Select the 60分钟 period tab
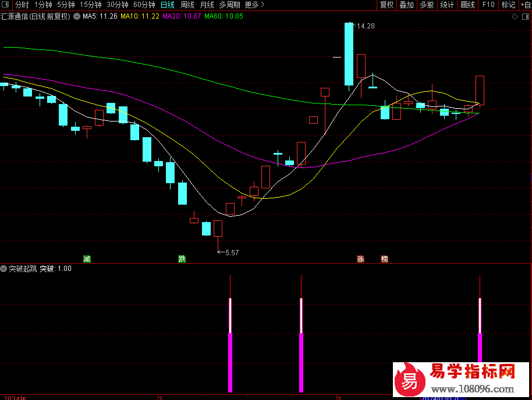532x400 pixels. point(144,5)
